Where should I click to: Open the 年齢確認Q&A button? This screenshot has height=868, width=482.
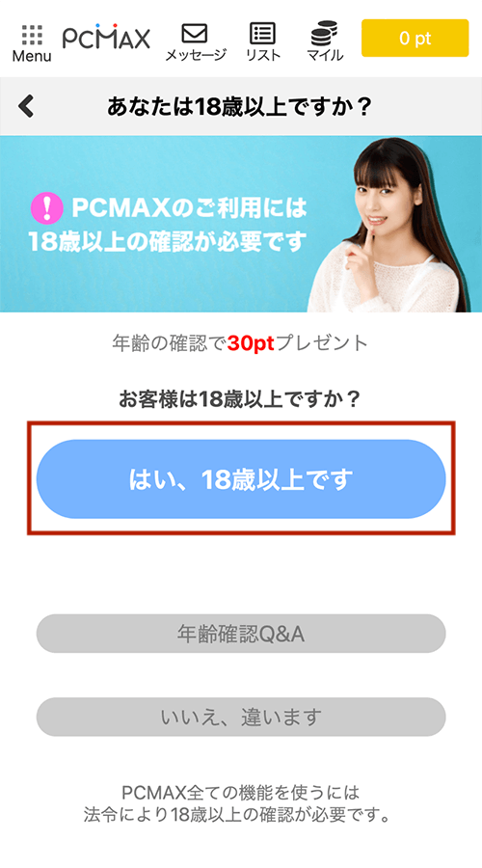[x=241, y=634]
